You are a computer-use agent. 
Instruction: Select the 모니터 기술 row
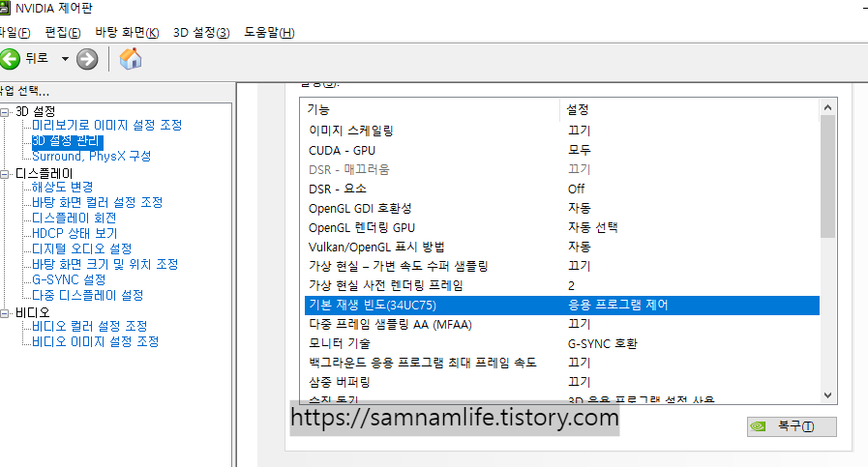pyautogui.click(x=562, y=343)
